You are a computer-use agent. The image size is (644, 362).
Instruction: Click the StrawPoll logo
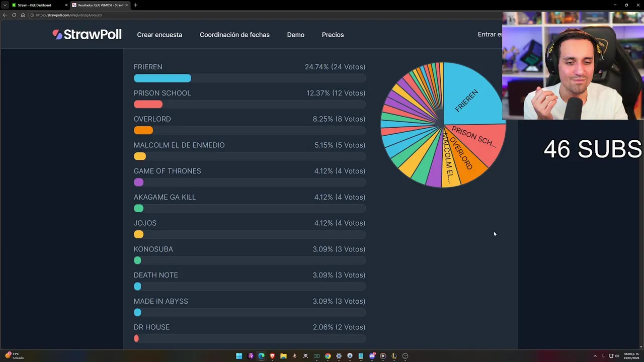pyautogui.click(x=87, y=35)
